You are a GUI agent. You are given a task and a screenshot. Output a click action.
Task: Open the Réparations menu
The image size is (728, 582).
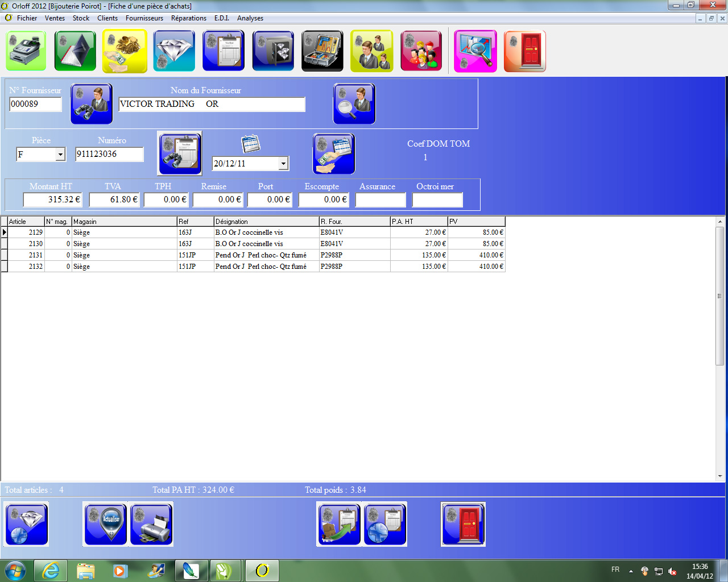click(x=189, y=18)
